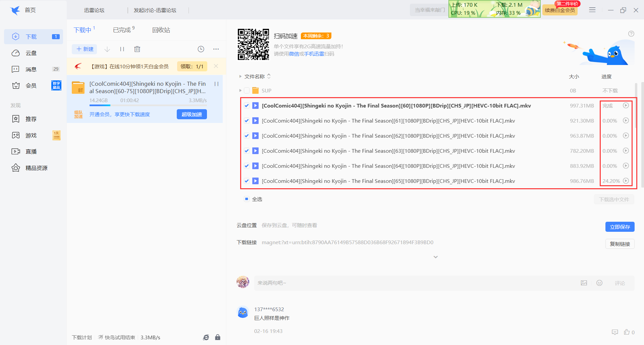This screenshot has height=345, width=644.
Task: Open the cloud drive (云盘) sidebar item
Action: click(x=31, y=53)
